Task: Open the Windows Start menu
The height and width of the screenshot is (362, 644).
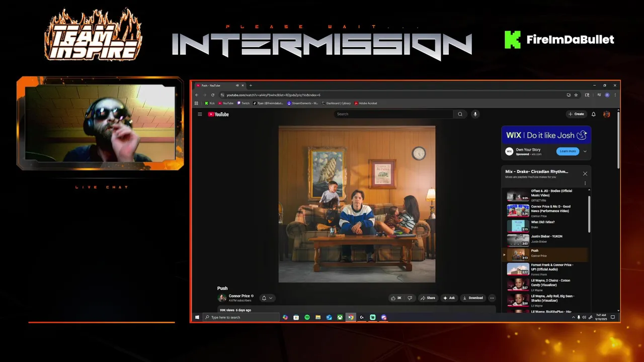Action: click(x=197, y=317)
